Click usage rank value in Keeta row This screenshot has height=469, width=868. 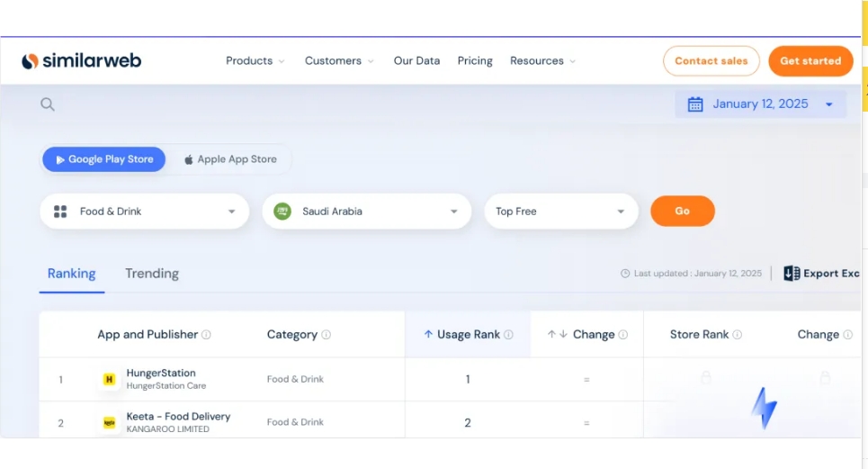click(x=468, y=423)
